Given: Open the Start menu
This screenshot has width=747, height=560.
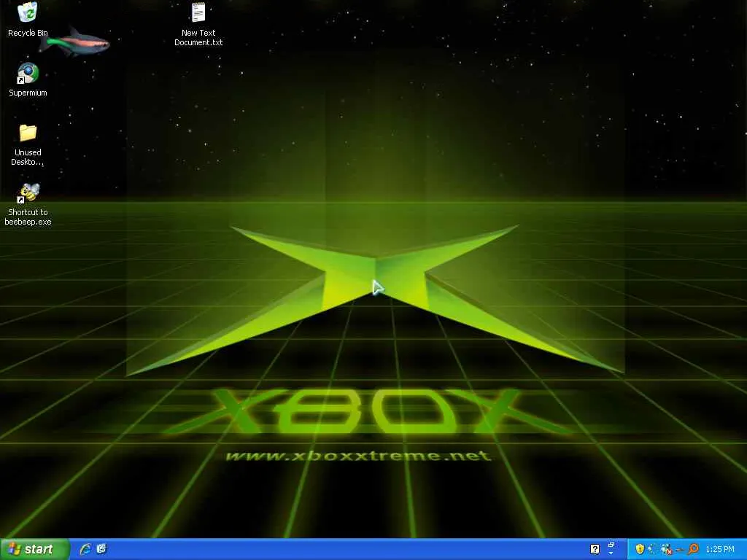Looking at the screenshot, I should [34, 549].
